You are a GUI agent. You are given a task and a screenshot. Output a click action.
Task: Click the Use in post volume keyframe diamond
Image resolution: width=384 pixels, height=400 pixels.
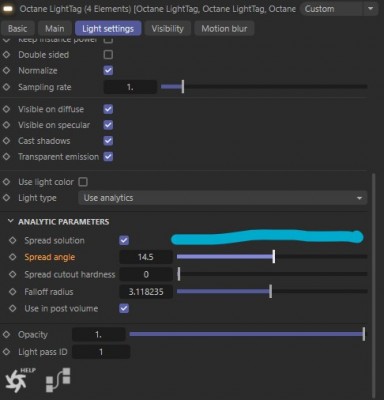tap(13, 308)
